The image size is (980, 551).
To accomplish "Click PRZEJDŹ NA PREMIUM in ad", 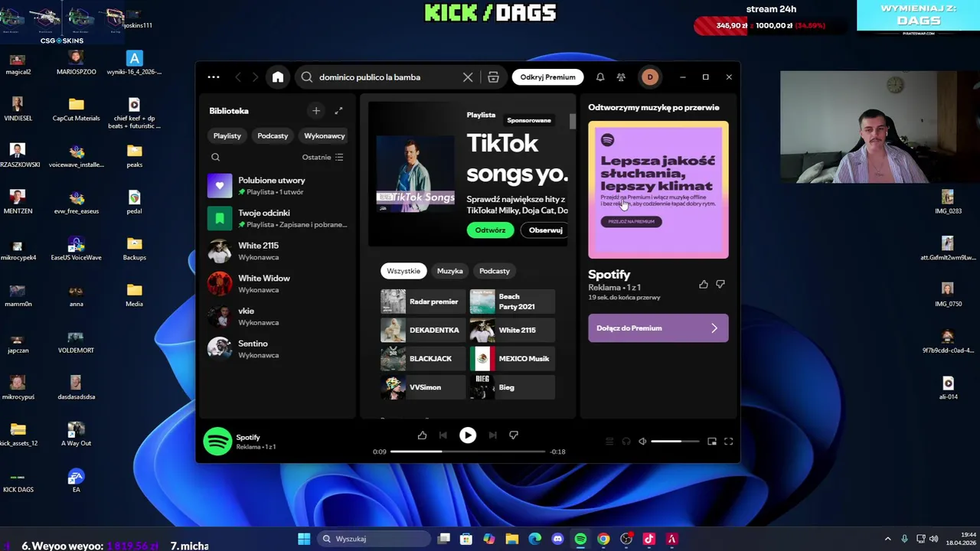I will (x=631, y=222).
